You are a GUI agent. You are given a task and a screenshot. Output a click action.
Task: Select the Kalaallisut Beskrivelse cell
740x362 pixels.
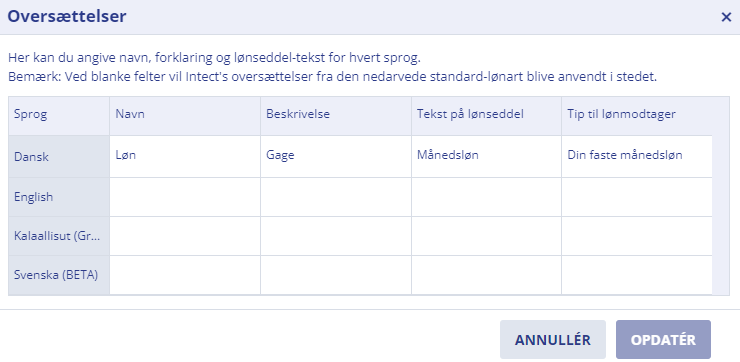(x=336, y=236)
